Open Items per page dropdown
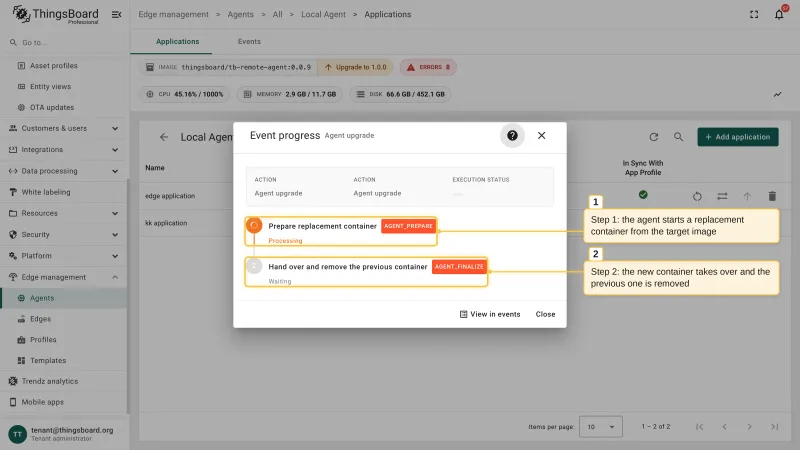Image resolution: width=800 pixels, height=450 pixels. (601, 427)
